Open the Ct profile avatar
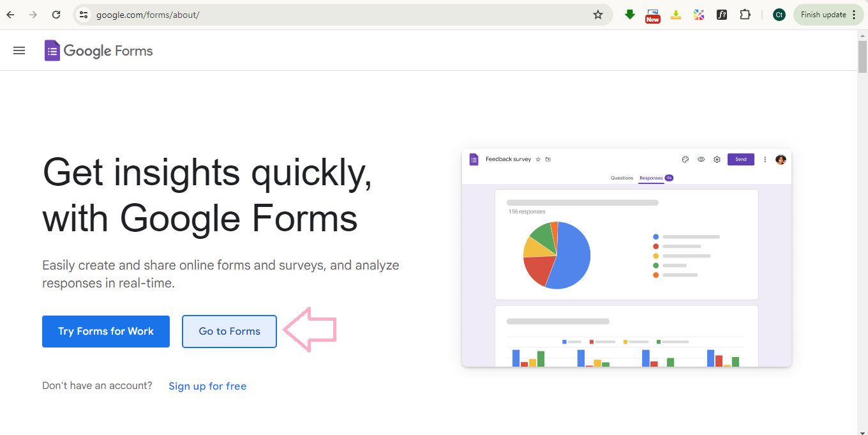 [x=779, y=15]
